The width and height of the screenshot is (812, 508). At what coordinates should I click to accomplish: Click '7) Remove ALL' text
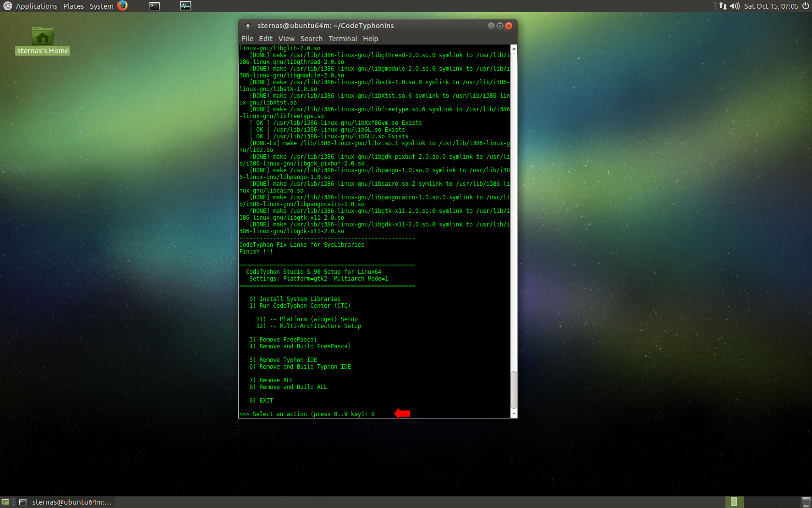[x=271, y=380]
